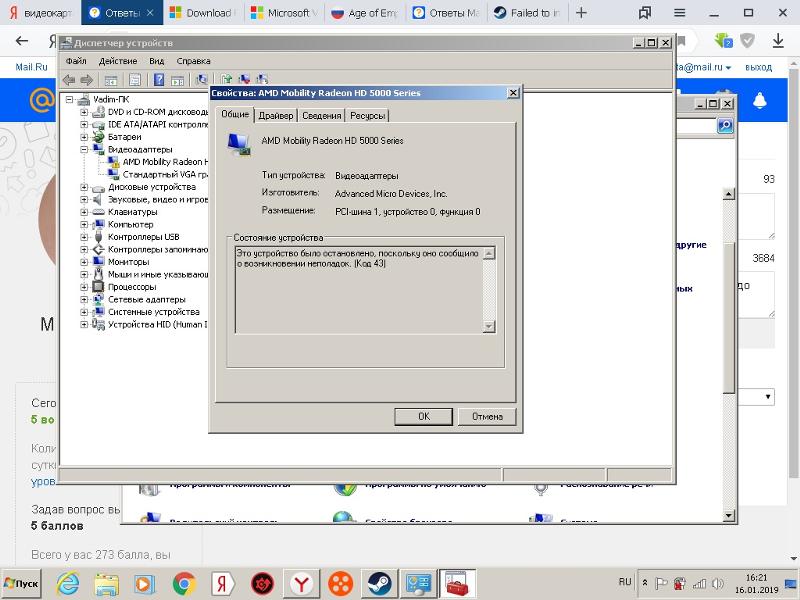Expand the Процессоры node

[84, 287]
